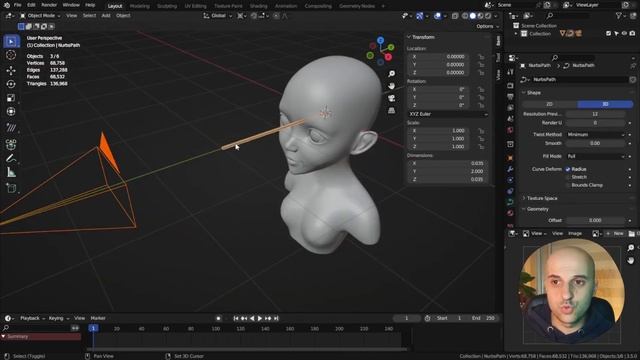Open the XYZ Euler rotation mode dropdown
Image resolution: width=640 pixels, height=360 pixels.
coord(448,114)
